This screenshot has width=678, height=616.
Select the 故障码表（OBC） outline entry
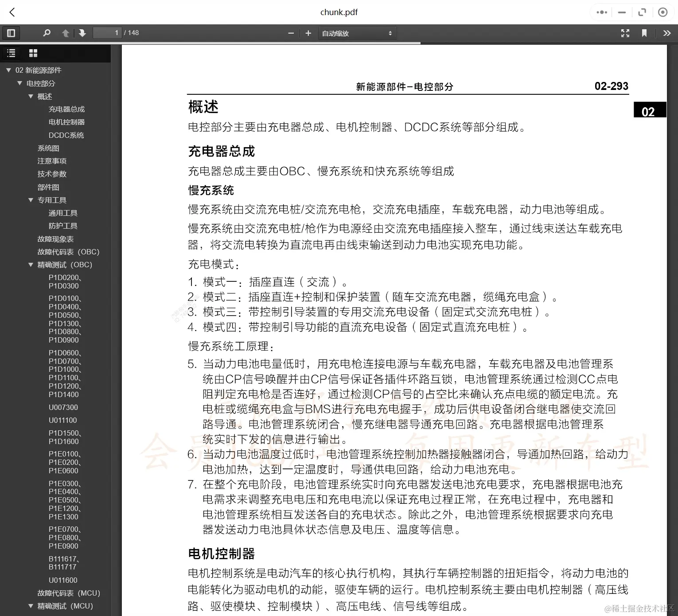tap(68, 252)
